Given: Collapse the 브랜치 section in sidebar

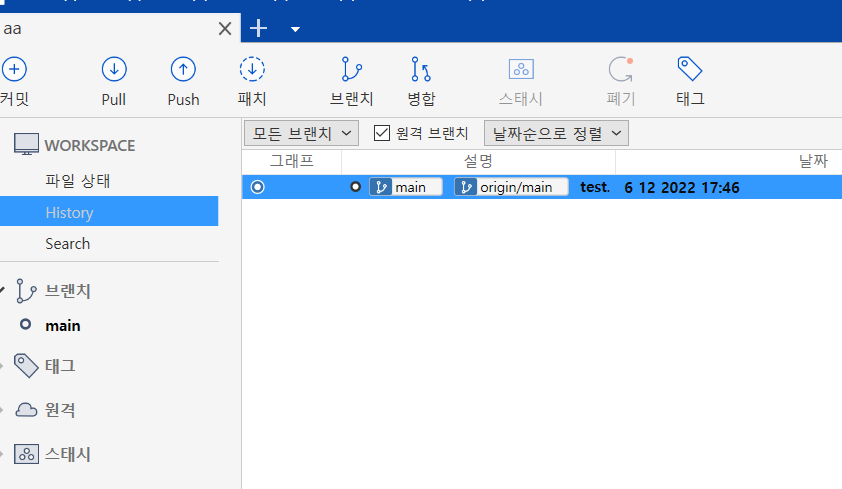Looking at the screenshot, I should [x=2, y=290].
